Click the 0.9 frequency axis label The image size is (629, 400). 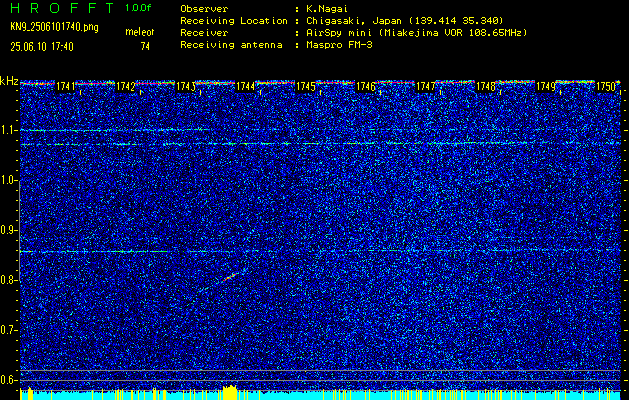coord(8,230)
